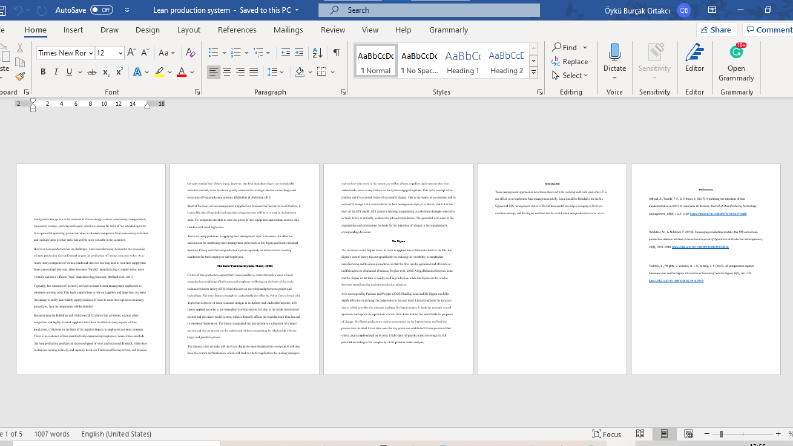This screenshot has height=446, width=793.
Task: Open the Draw ribbon tab
Action: click(109, 30)
